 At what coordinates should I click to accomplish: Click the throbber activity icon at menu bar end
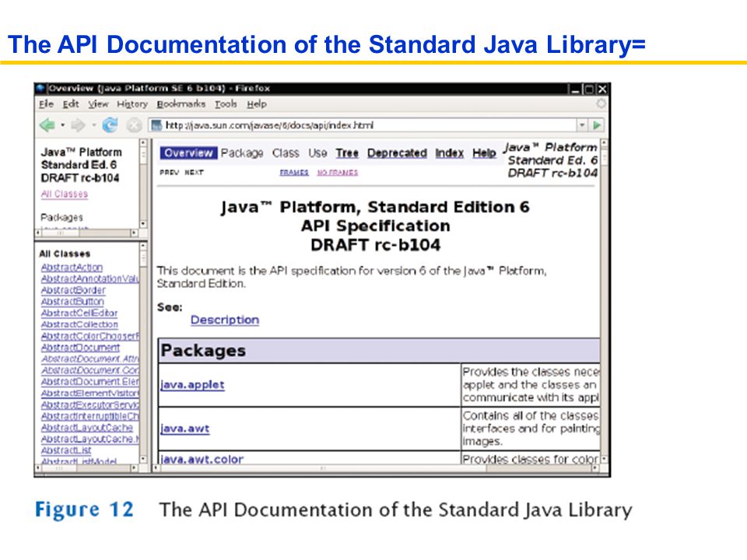point(601,103)
